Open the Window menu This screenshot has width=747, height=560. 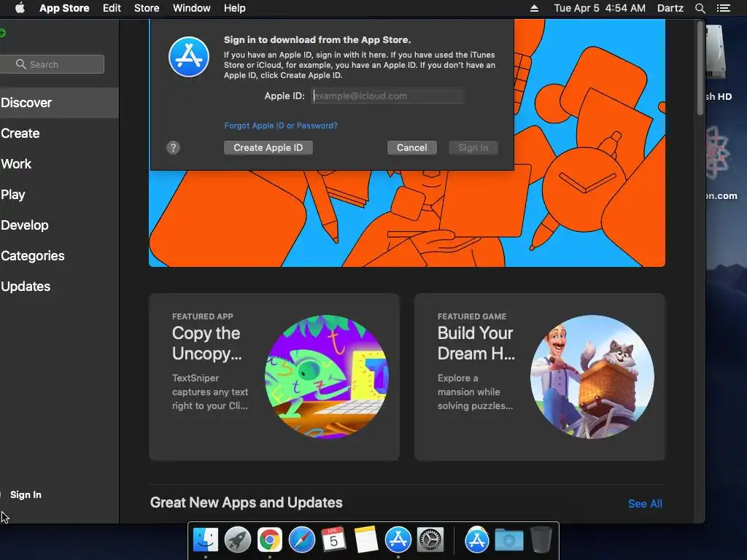(x=192, y=8)
